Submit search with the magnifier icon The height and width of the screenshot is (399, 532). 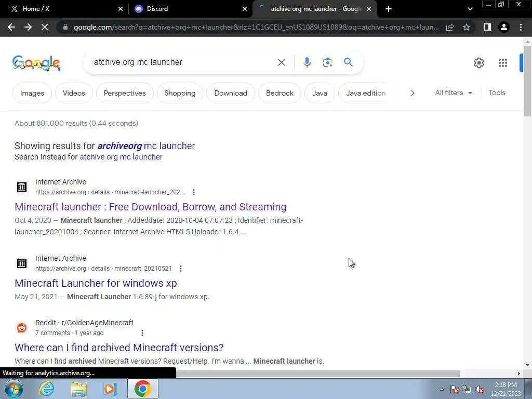tap(348, 62)
